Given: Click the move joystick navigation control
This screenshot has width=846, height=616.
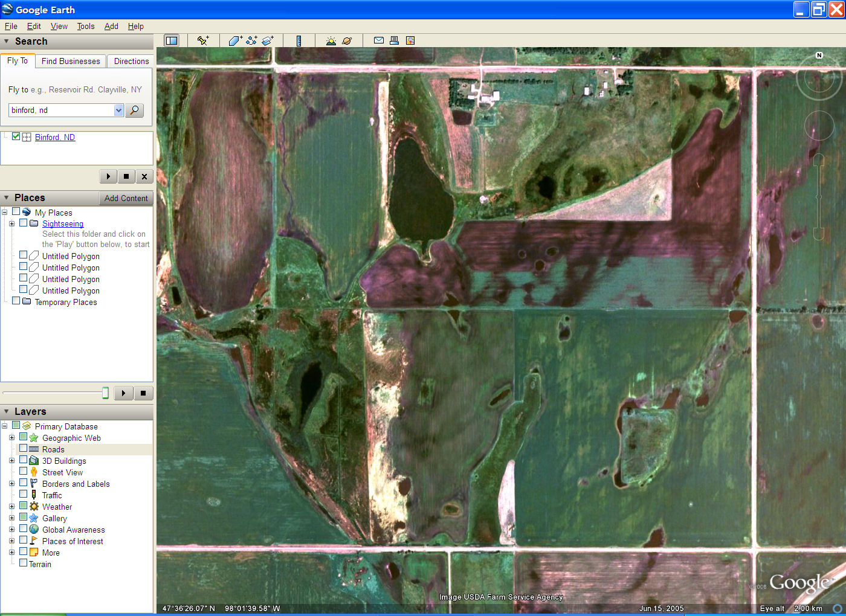Looking at the screenshot, I should pos(819,126).
